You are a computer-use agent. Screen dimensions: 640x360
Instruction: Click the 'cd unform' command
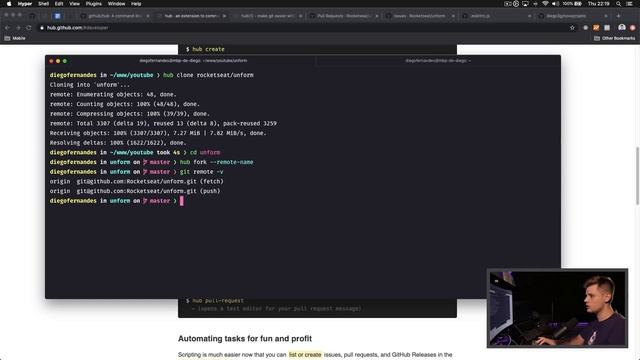[x=205, y=152]
